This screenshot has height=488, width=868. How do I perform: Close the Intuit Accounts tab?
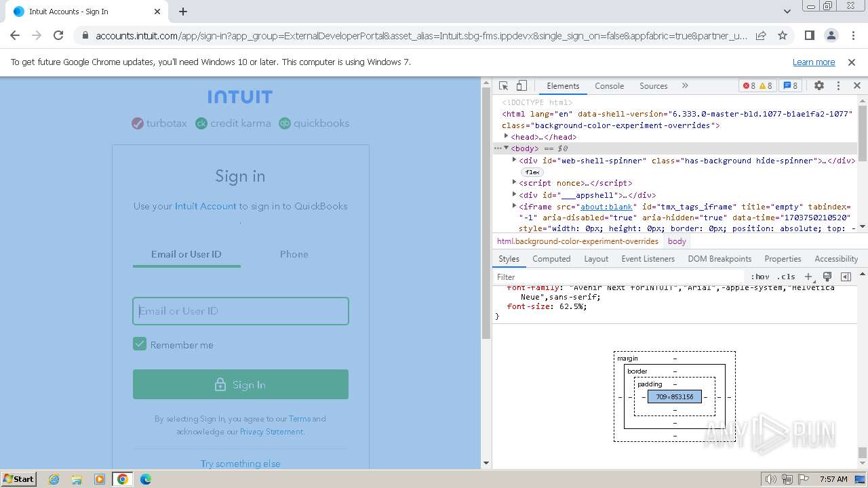click(157, 12)
